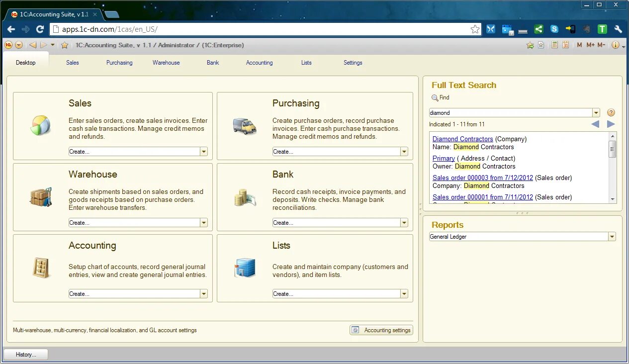Screen dimensions: 629x364
Task: Click the Accounting settings button
Action: [381, 330]
